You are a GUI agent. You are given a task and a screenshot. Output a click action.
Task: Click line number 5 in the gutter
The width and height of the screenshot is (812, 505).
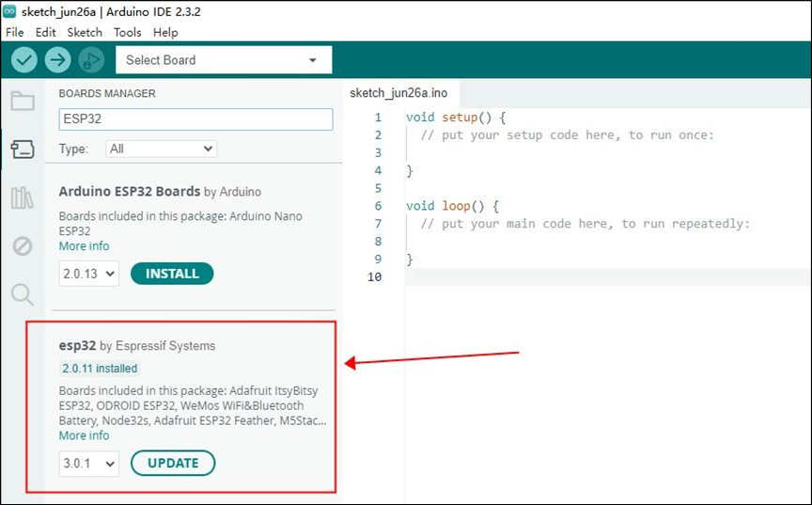tap(378, 188)
